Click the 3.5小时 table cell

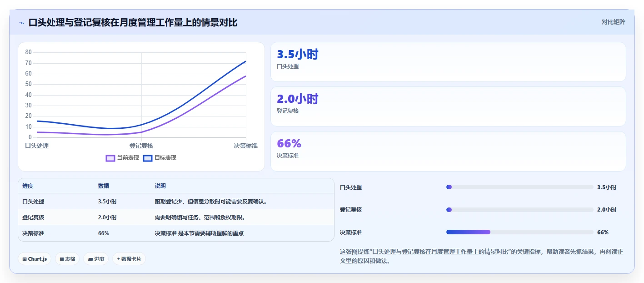click(107, 202)
